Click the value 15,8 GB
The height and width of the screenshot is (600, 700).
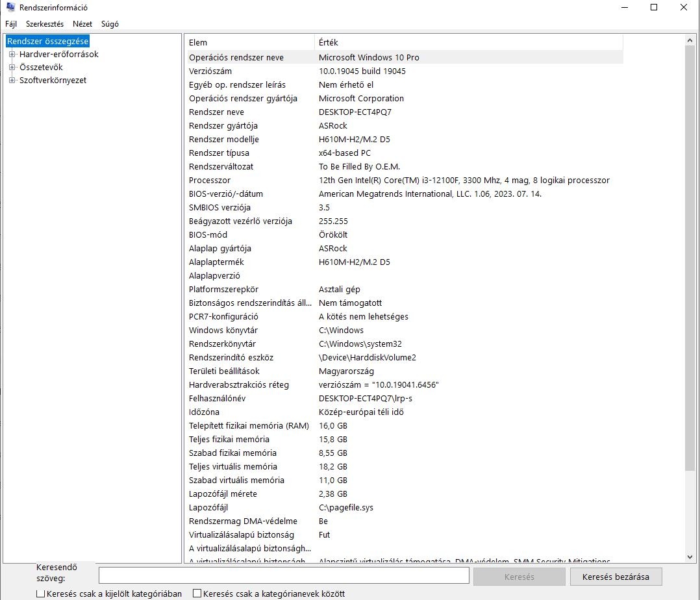click(x=333, y=439)
